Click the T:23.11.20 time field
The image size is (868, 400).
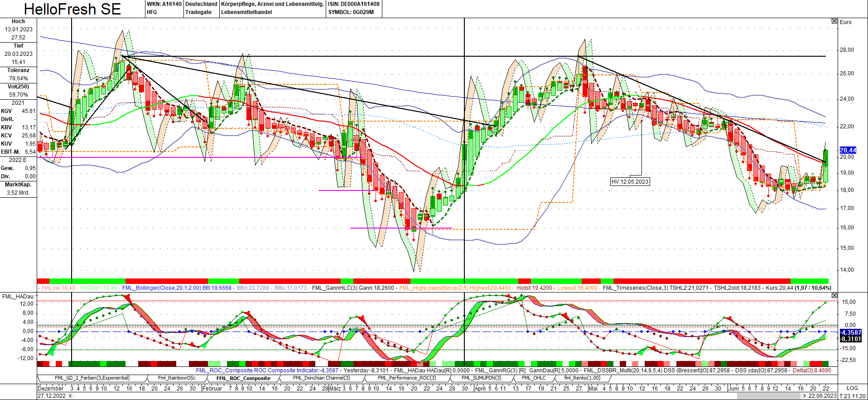[853, 396]
